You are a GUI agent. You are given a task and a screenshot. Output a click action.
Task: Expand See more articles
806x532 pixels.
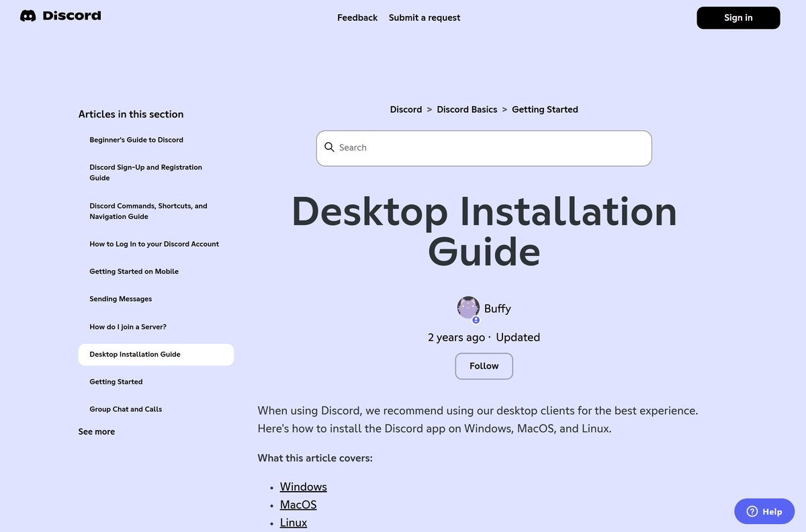[97, 431]
